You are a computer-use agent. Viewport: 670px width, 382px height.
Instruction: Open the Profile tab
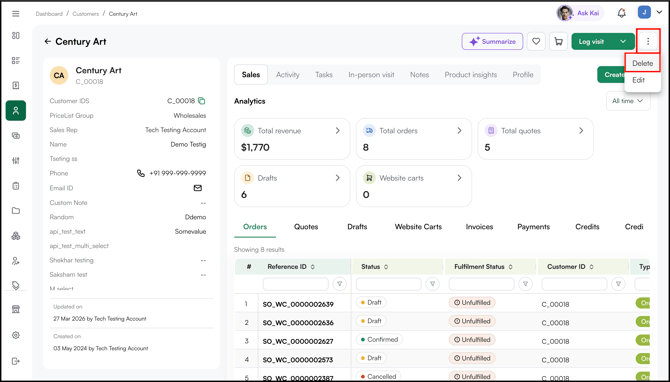523,75
